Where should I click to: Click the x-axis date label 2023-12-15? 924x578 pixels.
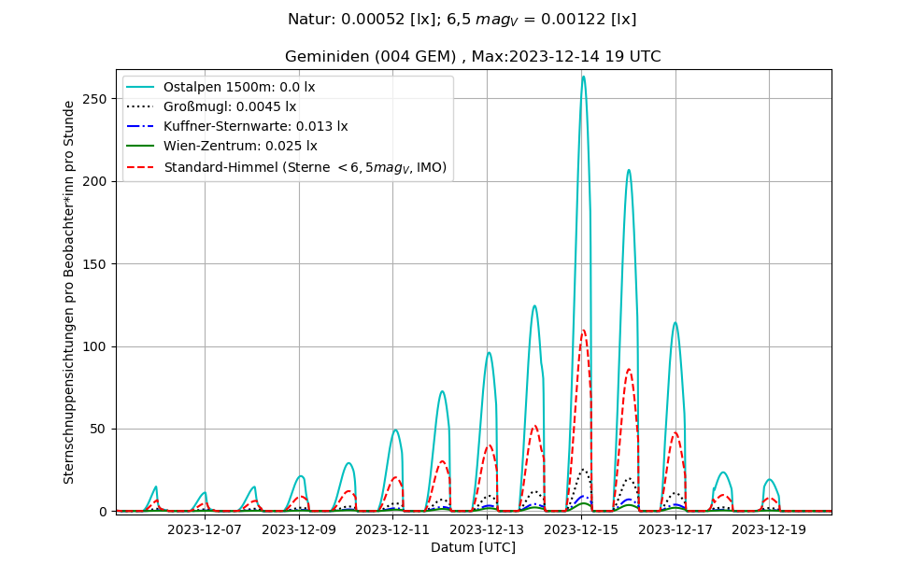(x=581, y=529)
